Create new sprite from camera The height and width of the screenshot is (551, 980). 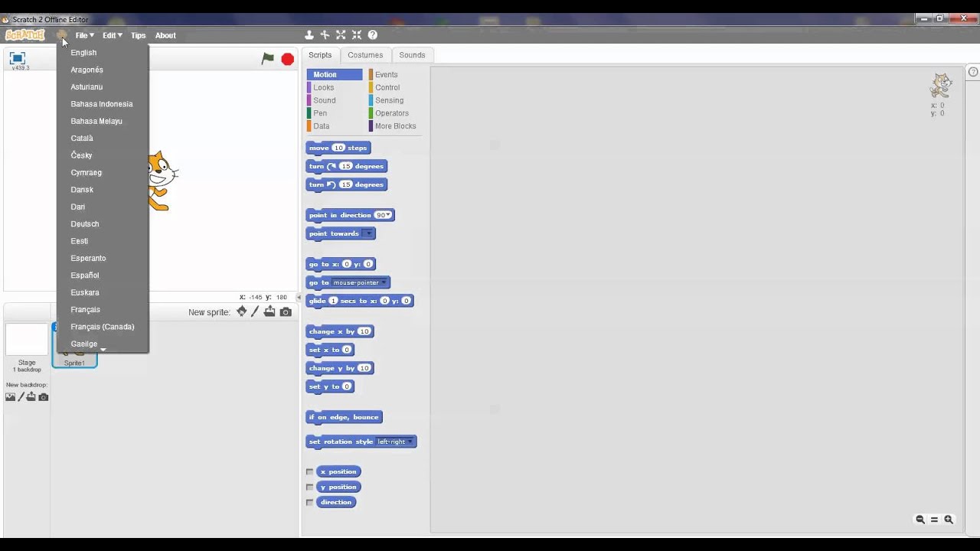click(x=286, y=311)
